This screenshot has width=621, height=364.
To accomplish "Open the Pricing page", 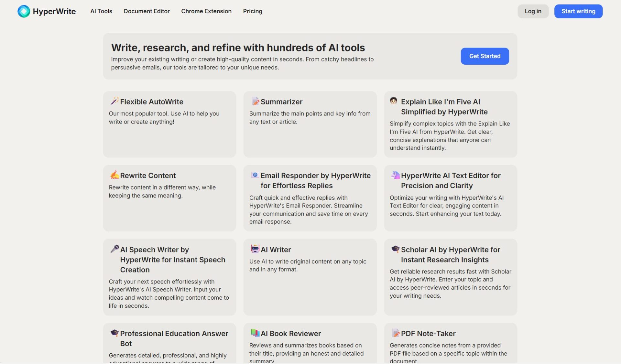I will 252,11.
